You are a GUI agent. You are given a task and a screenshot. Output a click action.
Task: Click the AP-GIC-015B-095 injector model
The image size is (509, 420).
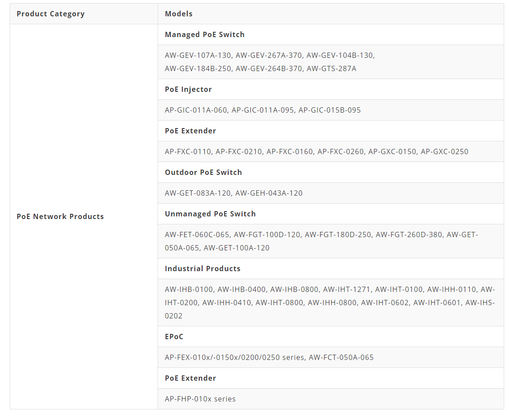(x=329, y=110)
